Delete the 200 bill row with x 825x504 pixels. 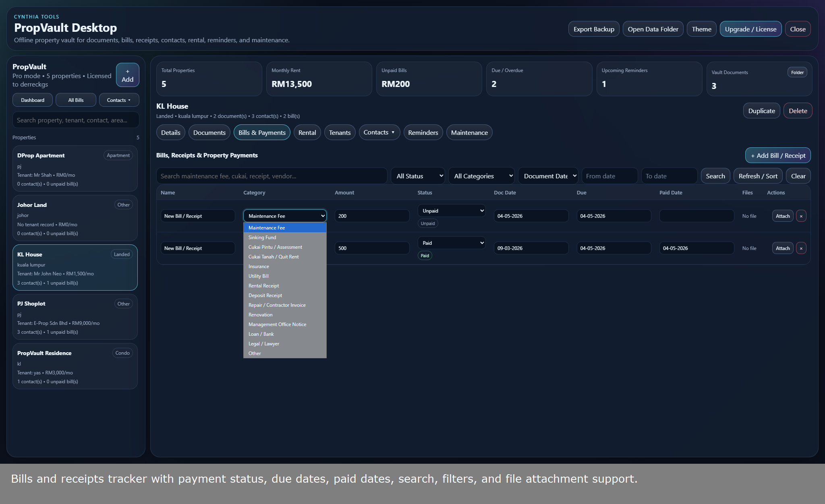coord(801,216)
